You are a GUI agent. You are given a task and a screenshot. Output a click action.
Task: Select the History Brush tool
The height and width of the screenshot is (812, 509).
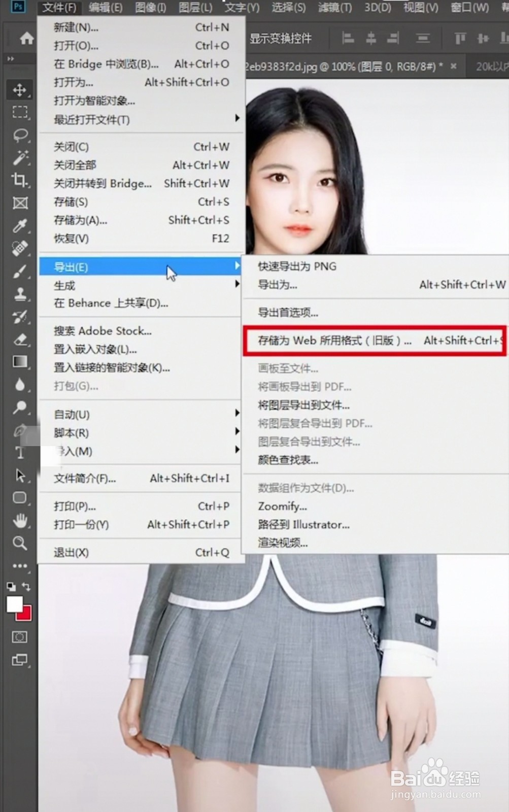tap(20, 317)
